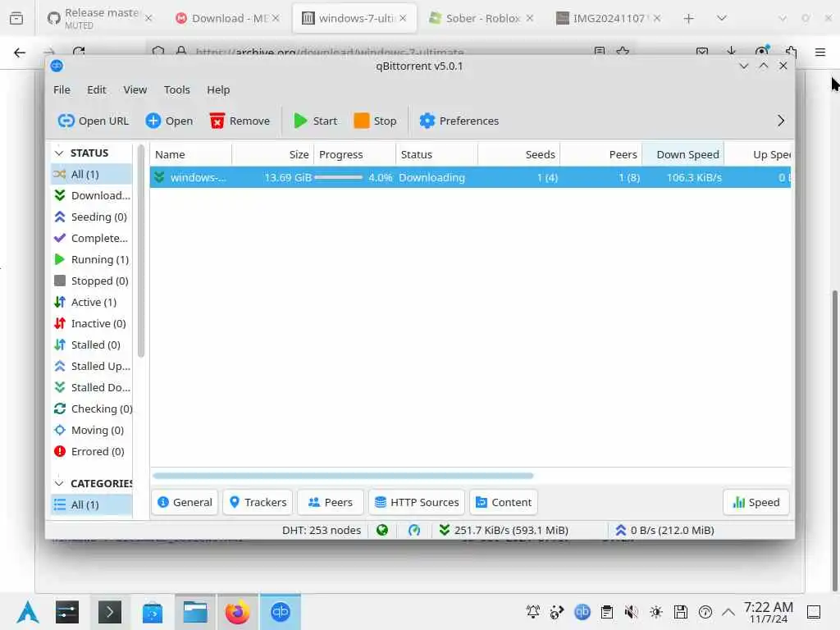Click upload speed 0 B/s in status bar
The height and width of the screenshot is (630, 840).
tap(664, 531)
